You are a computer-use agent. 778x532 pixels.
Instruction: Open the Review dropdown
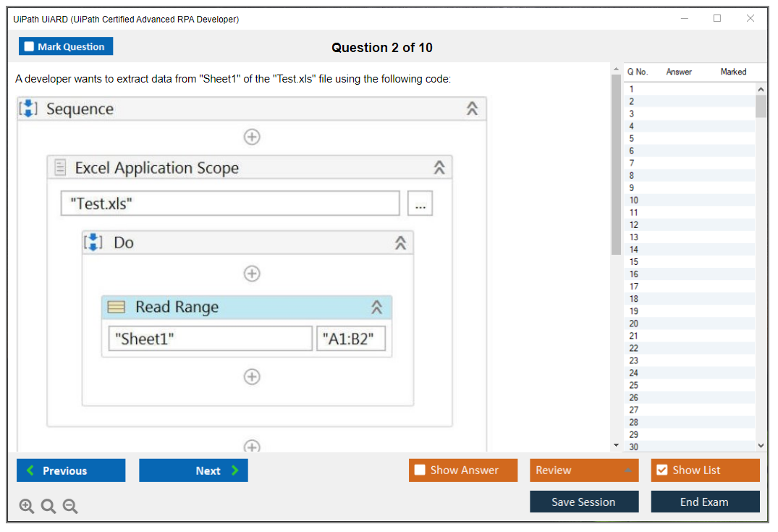(583, 470)
